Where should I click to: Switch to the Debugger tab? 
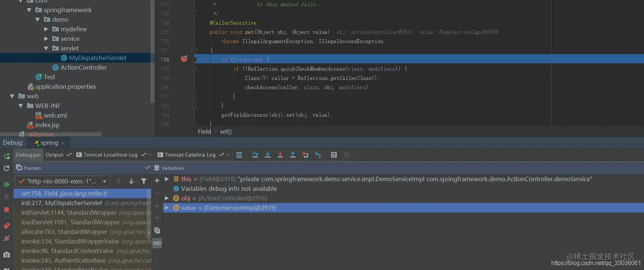point(29,155)
